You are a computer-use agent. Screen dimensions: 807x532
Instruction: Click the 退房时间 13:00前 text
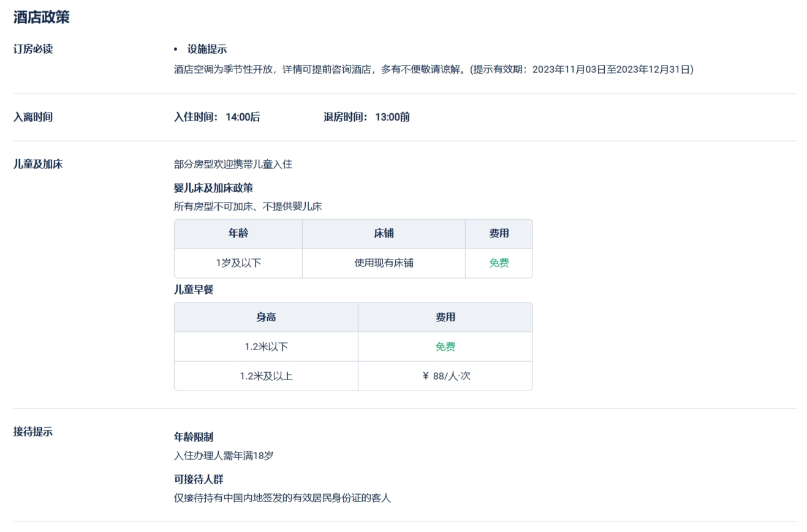pos(366,117)
